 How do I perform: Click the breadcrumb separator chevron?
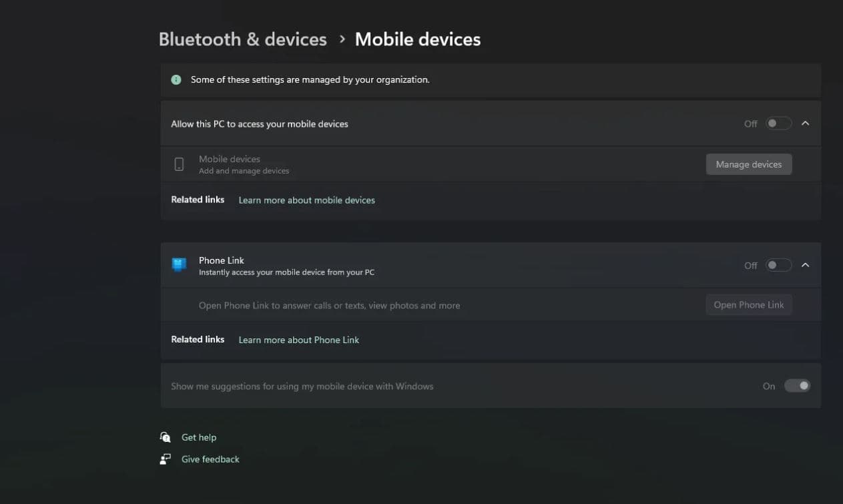pyautogui.click(x=342, y=39)
